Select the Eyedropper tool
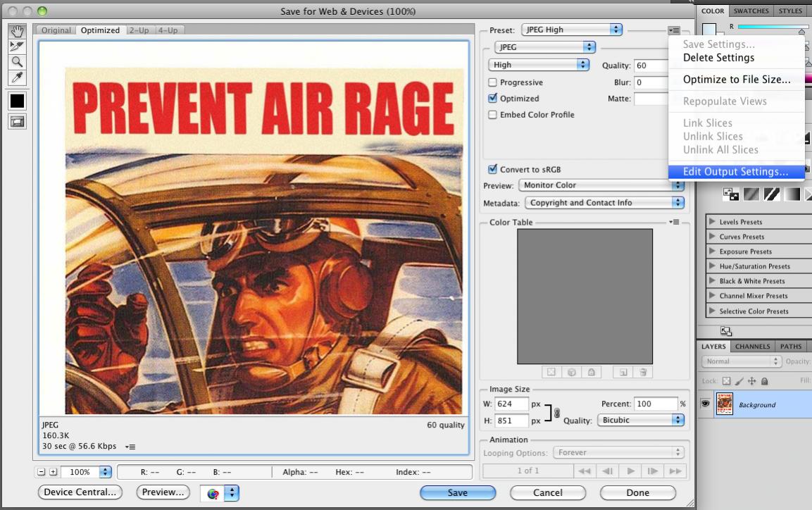The width and height of the screenshot is (812, 510). coord(17,77)
